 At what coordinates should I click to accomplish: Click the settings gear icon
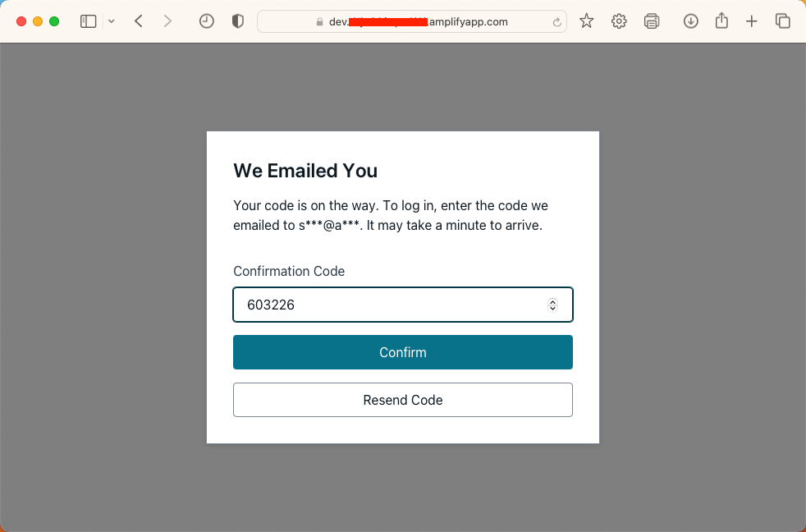click(619, 21)
